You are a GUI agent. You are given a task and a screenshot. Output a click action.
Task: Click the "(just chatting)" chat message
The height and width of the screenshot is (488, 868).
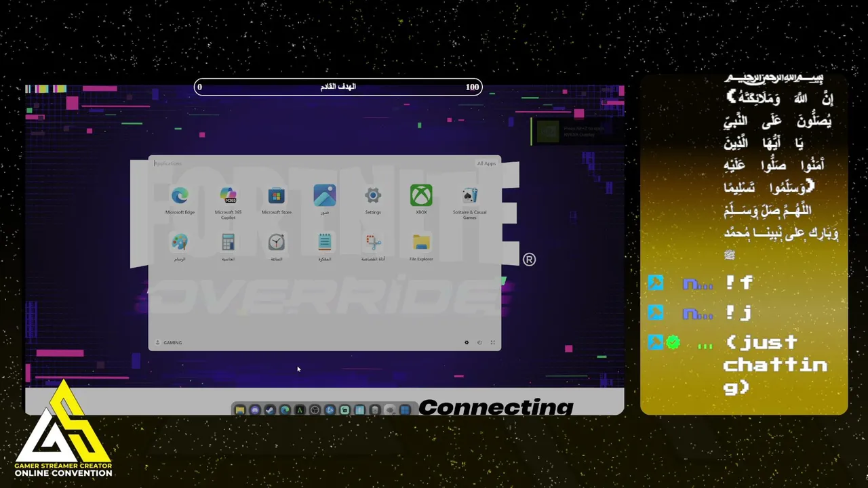tap(775, 365)
